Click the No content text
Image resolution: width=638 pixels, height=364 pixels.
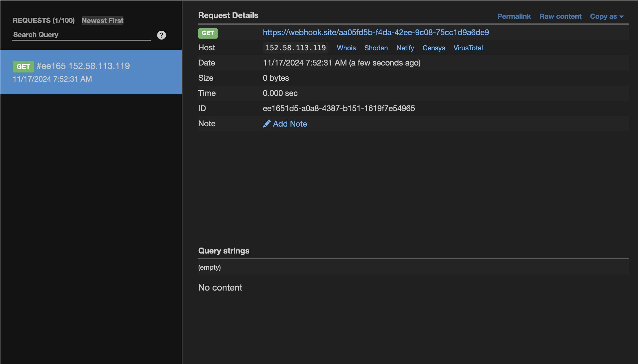click(x=220, y=287)
